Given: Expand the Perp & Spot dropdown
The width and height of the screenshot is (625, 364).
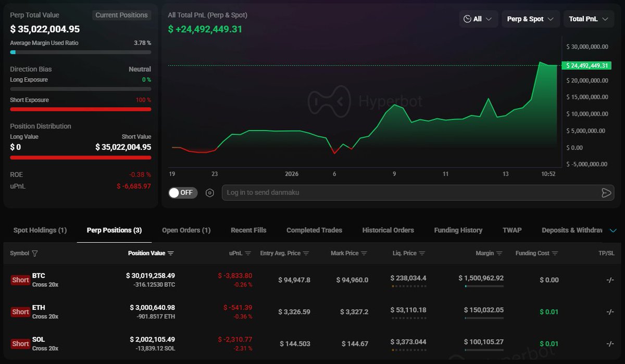Looking at the screenshot, I should (x=531, y=19).
